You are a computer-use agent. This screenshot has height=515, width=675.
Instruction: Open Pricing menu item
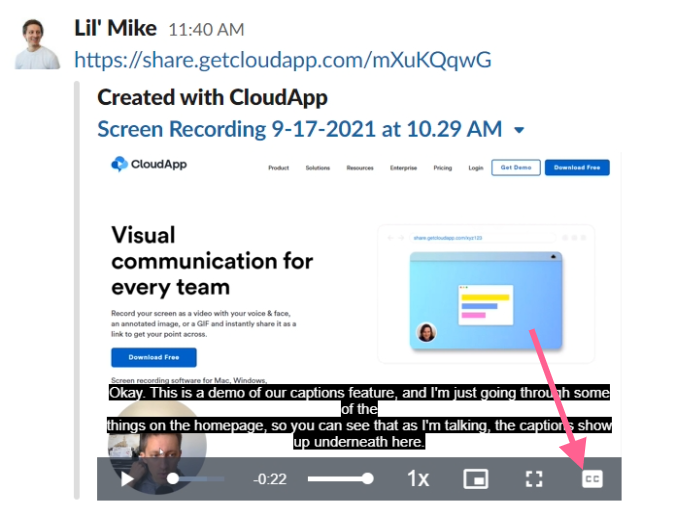click(x=443, y=168)
